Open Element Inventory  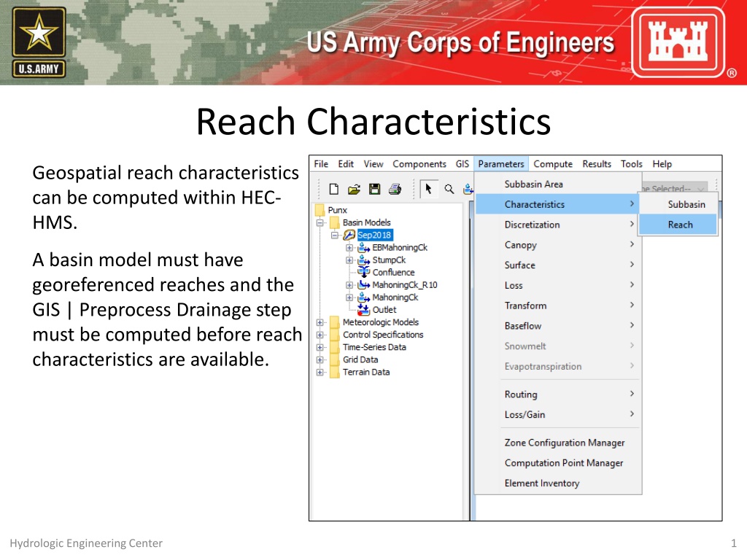click(x=558, y=483)
